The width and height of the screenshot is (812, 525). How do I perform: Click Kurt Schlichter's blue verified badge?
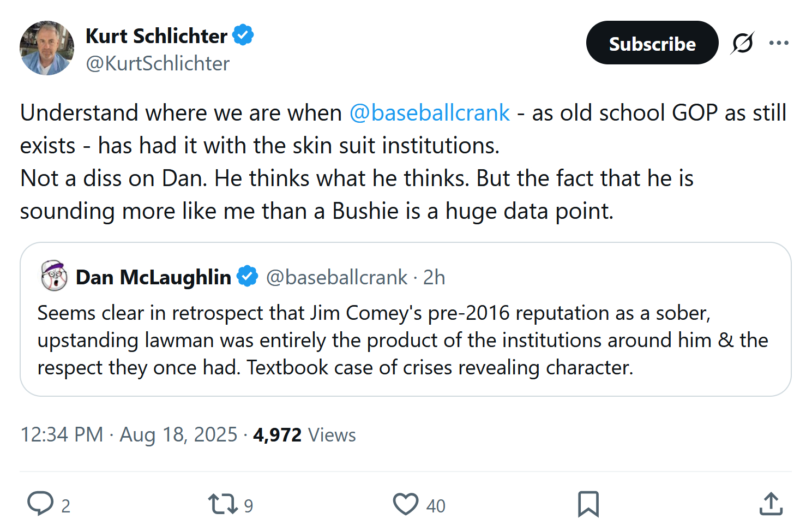click(243, 35)
